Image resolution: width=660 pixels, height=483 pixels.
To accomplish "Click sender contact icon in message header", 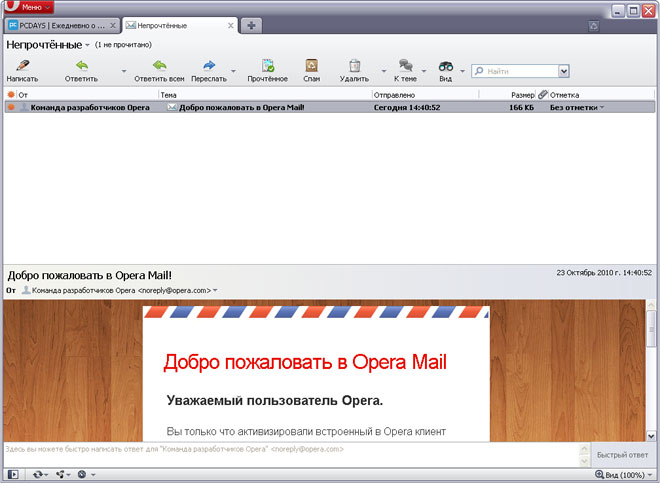I will [26, 290].
